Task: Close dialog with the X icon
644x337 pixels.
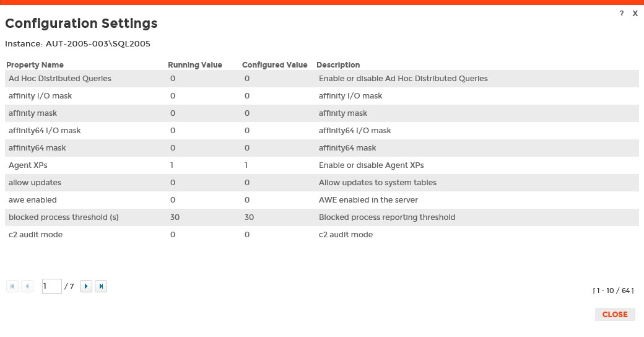Action: click(635, 14)
